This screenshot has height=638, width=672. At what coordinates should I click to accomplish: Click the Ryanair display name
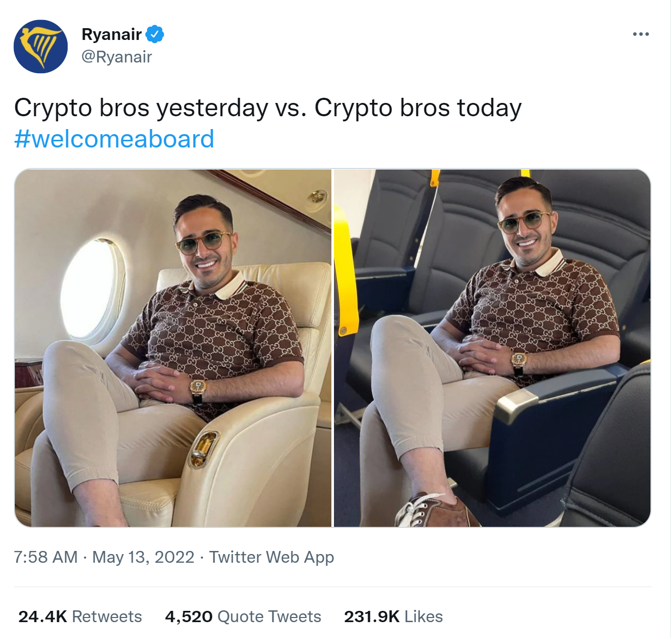112,34
